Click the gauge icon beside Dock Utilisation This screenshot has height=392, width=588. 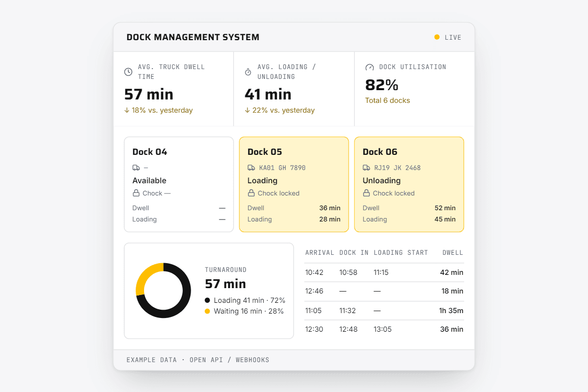(369, 67)
